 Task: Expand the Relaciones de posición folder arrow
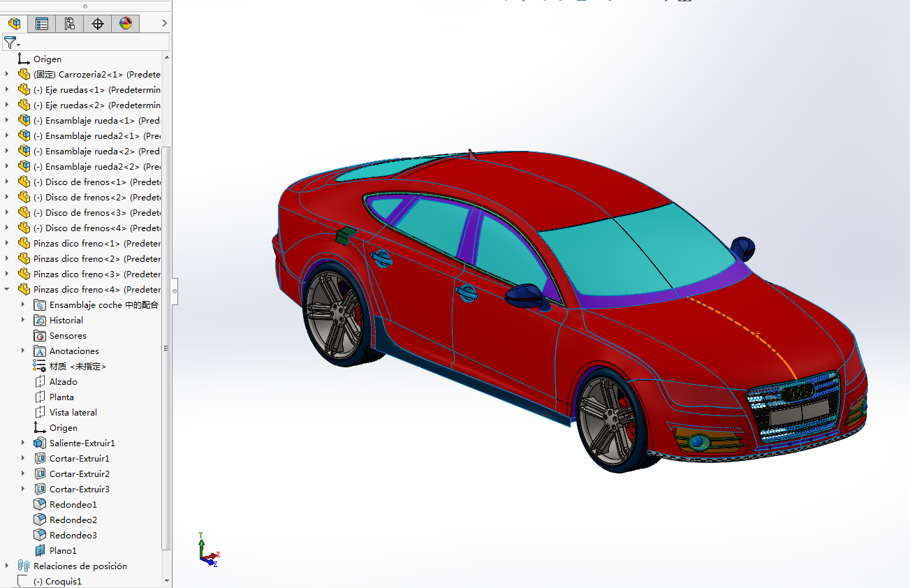(x=8, y=566)
